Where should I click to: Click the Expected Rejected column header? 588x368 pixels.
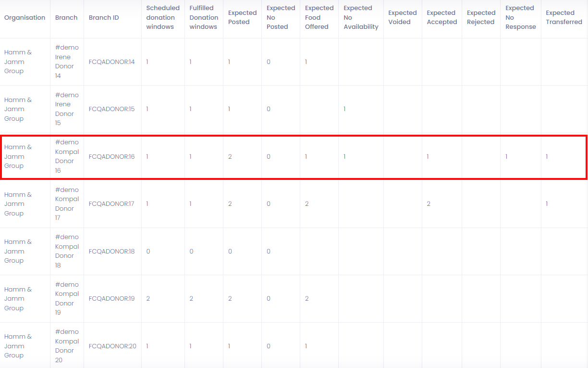pos(481,18)
